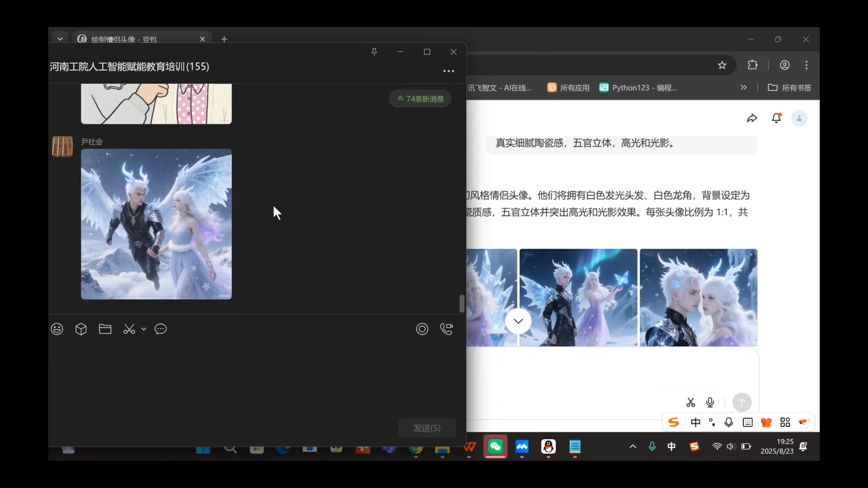Toggle the Doubao microphone voice input

point(710,403)
